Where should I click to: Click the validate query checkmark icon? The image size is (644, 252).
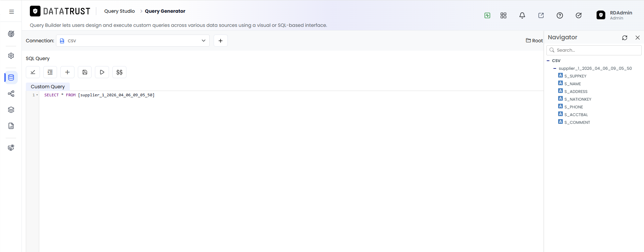(x=33, y=72)
